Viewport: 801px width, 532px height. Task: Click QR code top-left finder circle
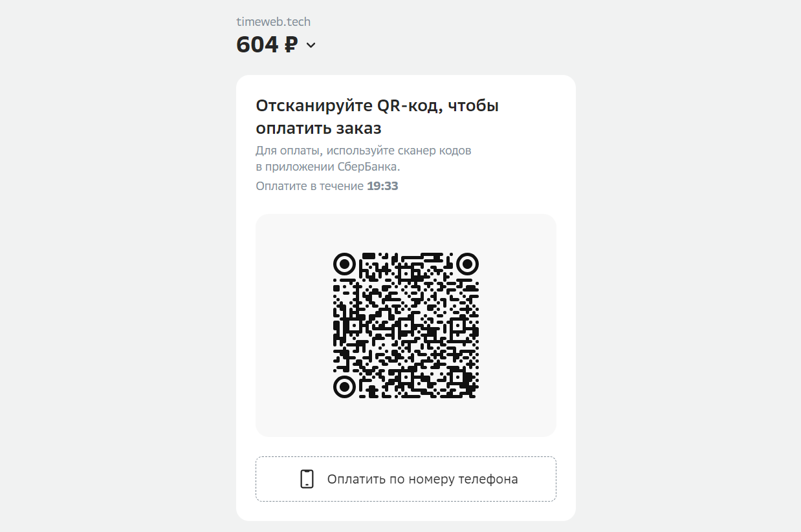[x=344, y=264]
